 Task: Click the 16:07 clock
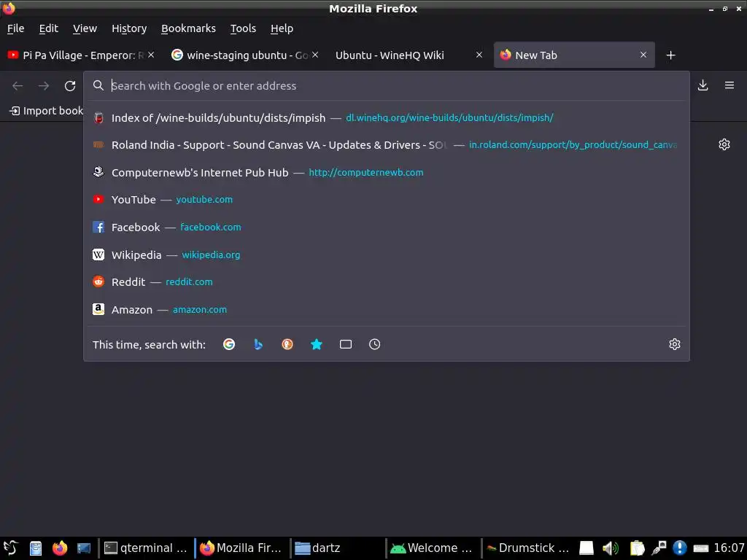(729, 548)
